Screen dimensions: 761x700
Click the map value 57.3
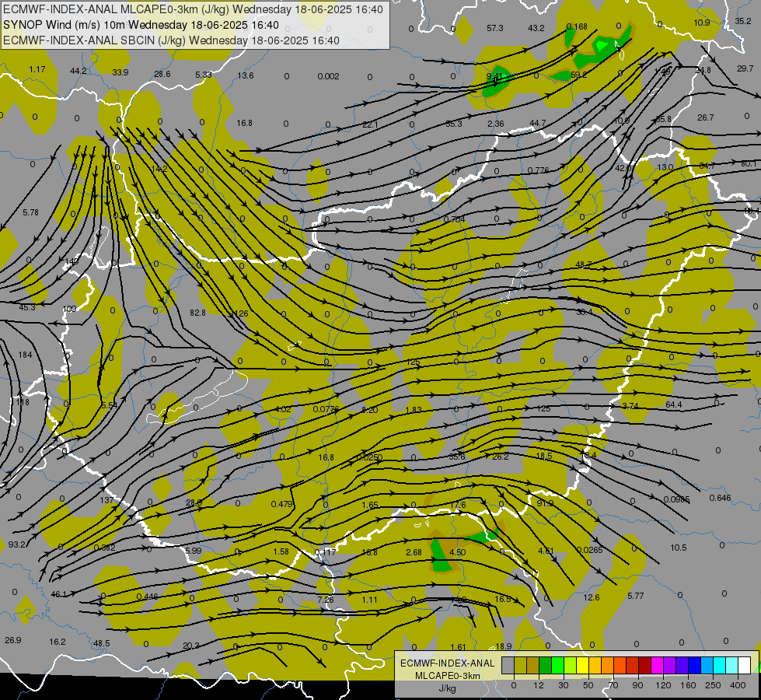coord(495,28)
